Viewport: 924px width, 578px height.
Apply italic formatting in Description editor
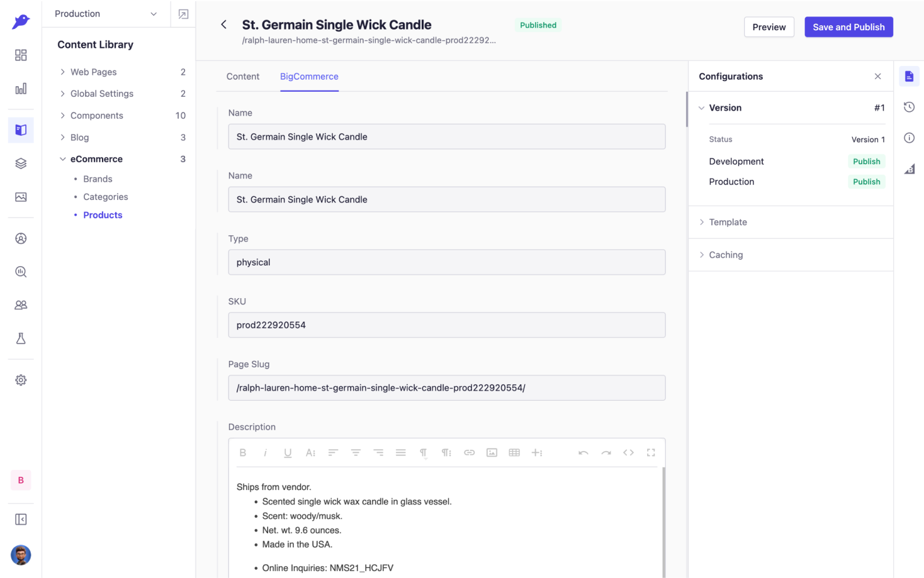266,453
